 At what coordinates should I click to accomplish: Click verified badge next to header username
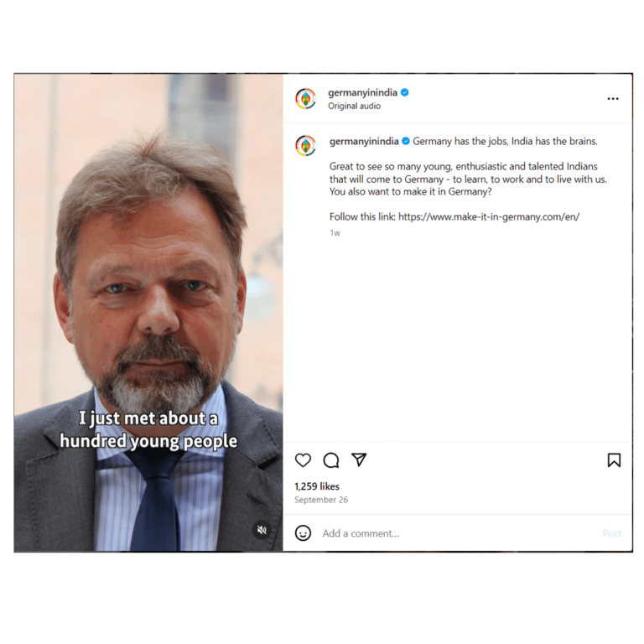pyautogui.click(x=404, y=92)
